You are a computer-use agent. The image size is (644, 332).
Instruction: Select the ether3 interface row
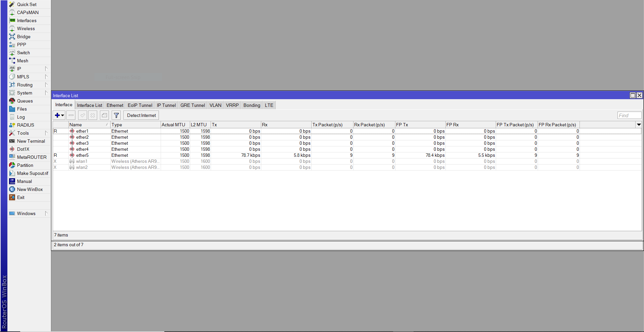tap(347, 143)
